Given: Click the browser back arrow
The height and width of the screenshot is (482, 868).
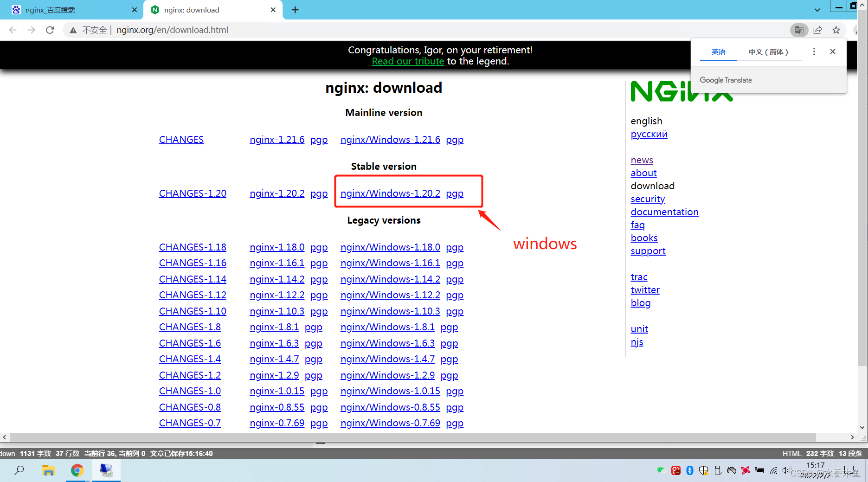Looking at the screenshot, I should [x=13, y=30].
